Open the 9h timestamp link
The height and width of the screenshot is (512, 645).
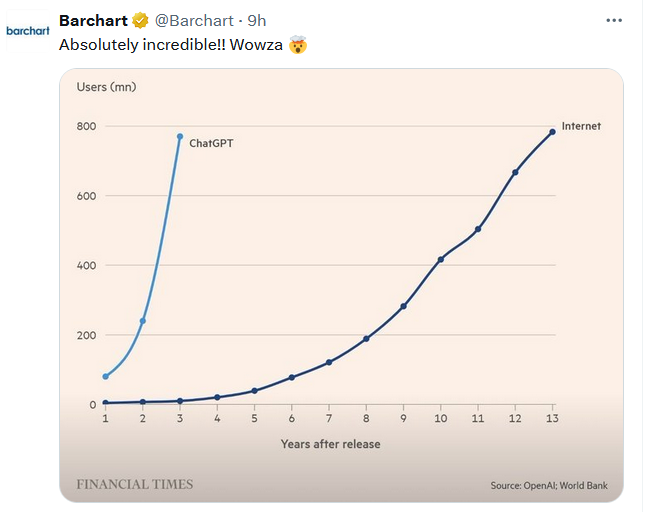click(257, 21)
